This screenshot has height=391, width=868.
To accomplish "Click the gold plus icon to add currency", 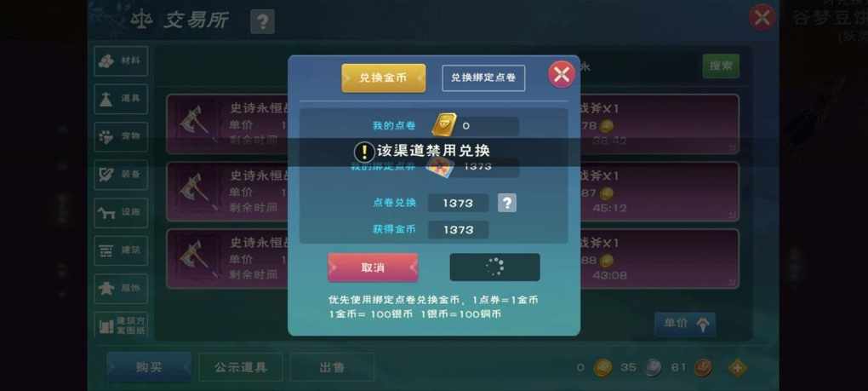I will tap(737, 367).
